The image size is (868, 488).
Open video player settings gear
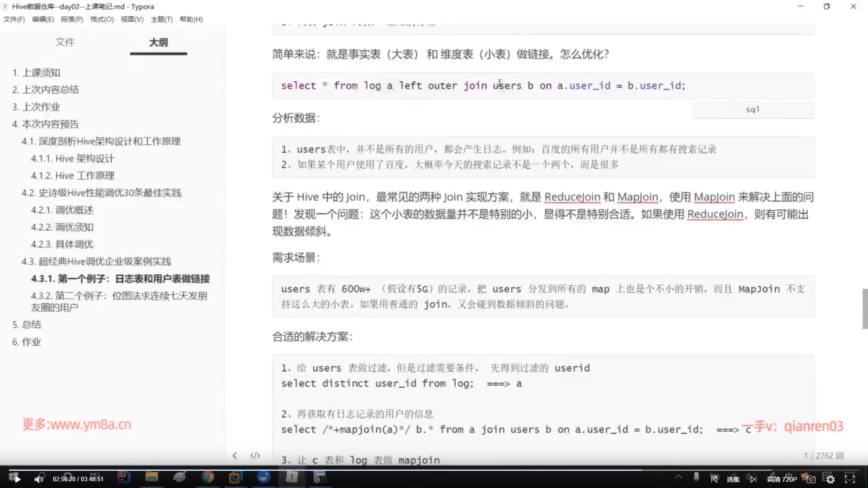tap(830, 479)
